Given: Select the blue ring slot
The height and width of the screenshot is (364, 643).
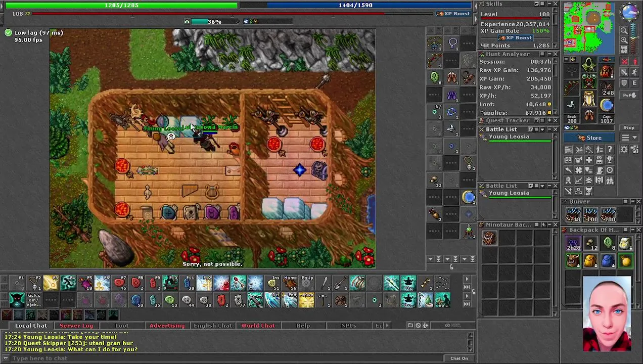Looking at the screenshot, I should pos(607,105).
